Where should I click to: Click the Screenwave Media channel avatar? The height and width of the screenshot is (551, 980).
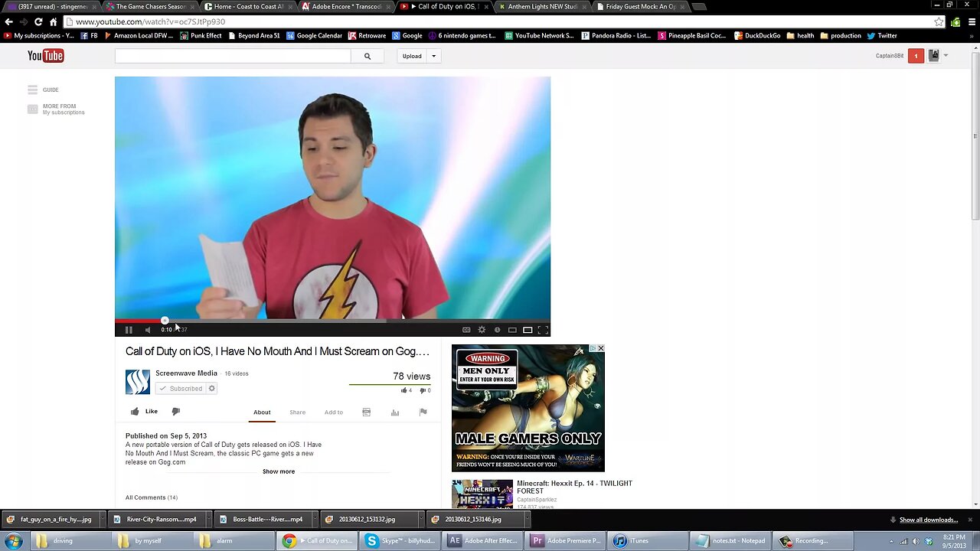tap(138, 382)
